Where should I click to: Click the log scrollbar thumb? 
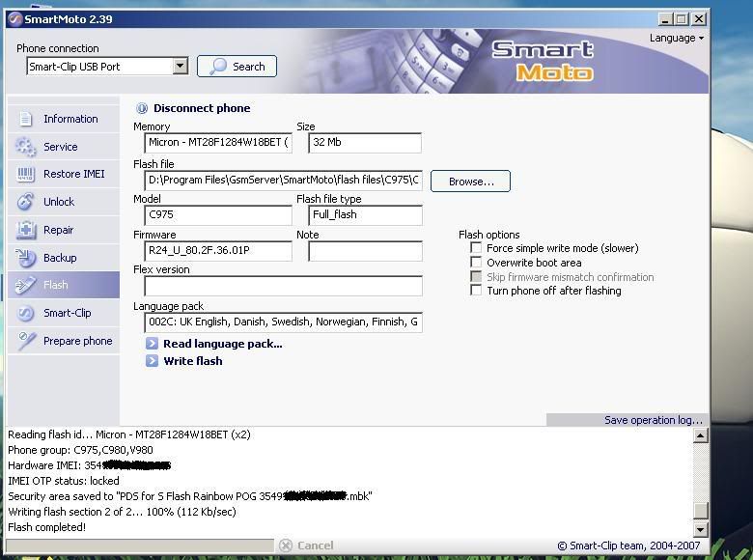(701, 511)
